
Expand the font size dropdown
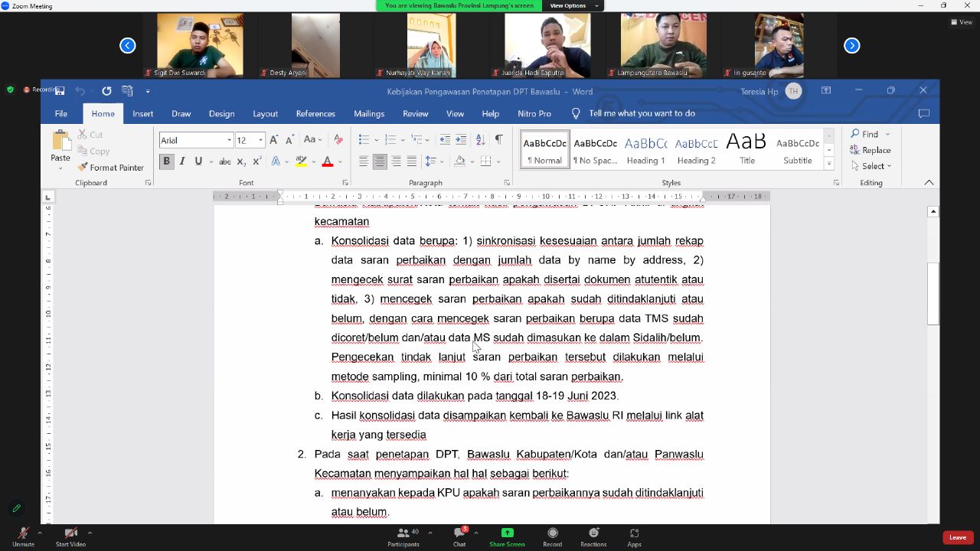pos(261,140)
